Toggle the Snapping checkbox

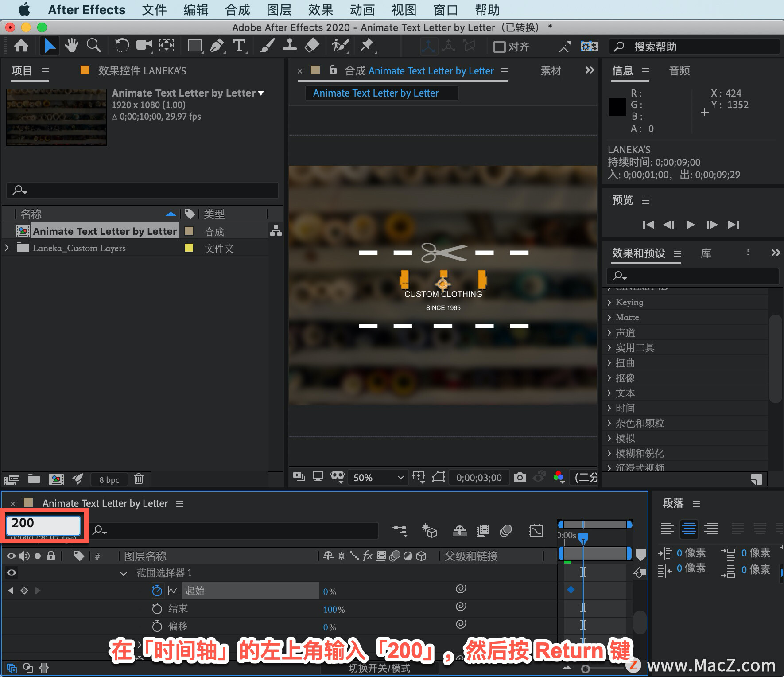point(500,47)
